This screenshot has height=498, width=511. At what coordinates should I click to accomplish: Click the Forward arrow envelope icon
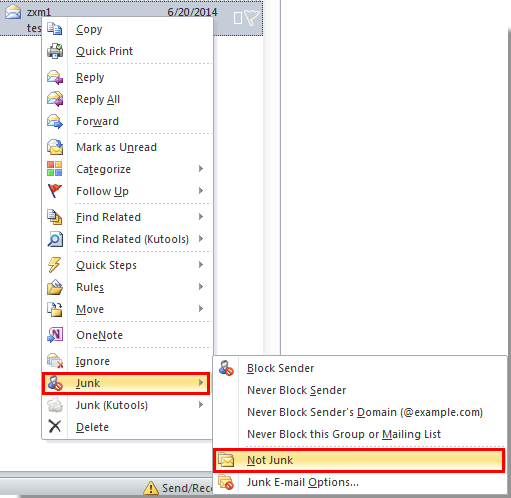pyautogui.click(x=55, y=121)
